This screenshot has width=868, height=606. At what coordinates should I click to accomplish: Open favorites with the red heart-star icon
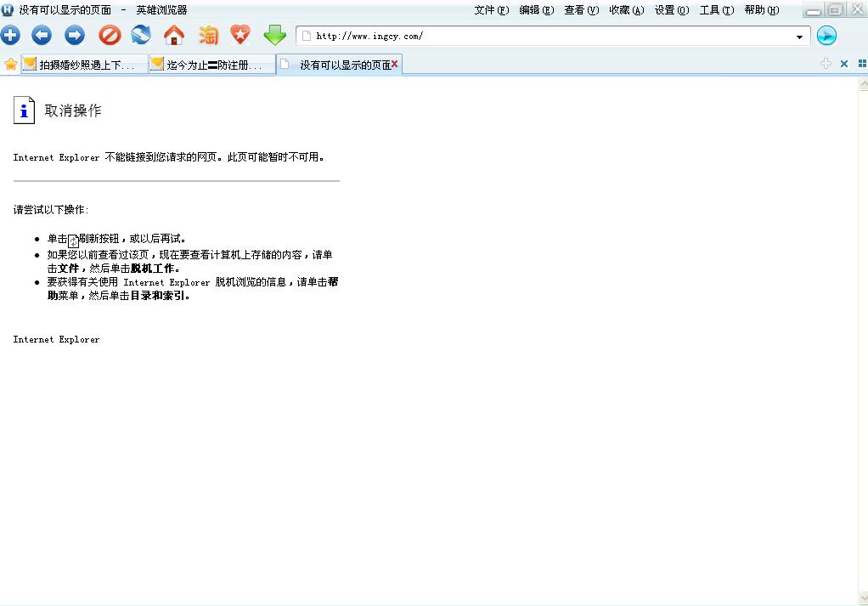tap(240, 36)
